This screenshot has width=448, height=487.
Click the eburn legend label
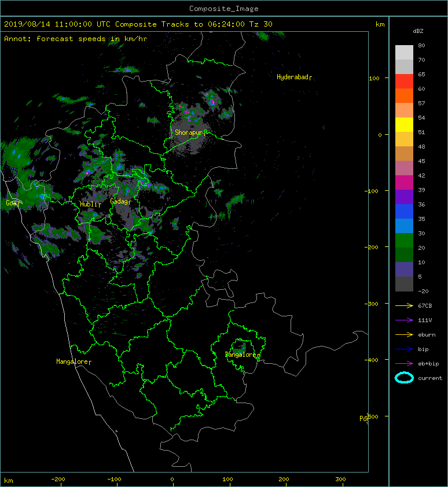[x=427, y=335]
